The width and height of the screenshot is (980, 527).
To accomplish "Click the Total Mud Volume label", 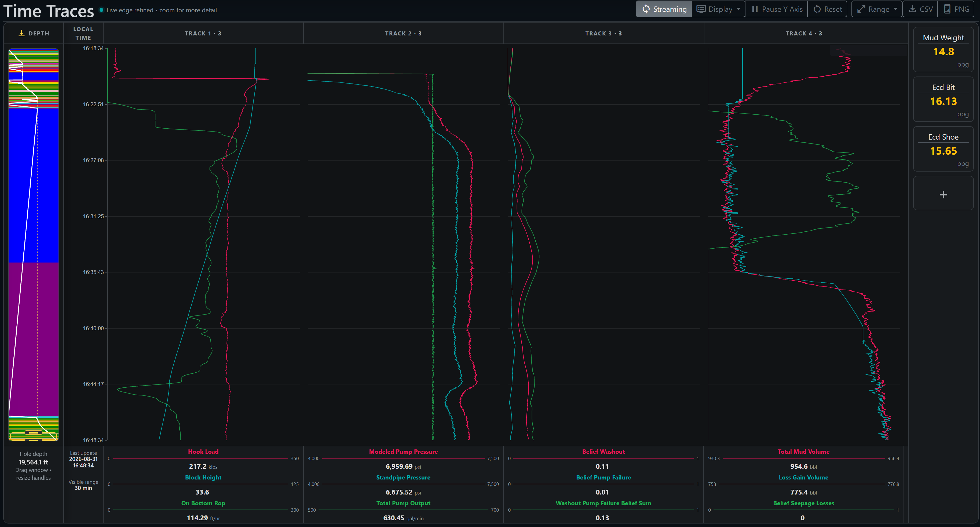I will pos(803,452).
